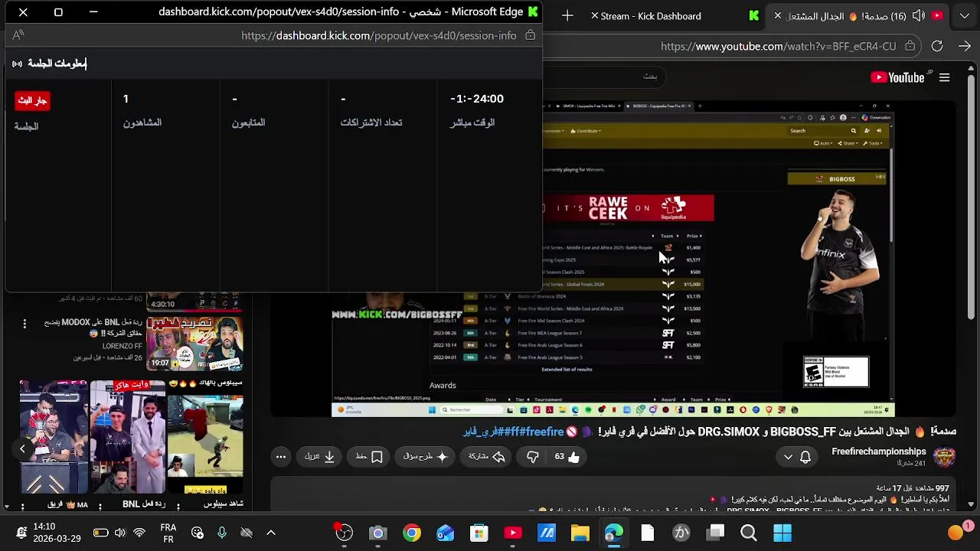
Task: Open the 4:30:10 recommended video thumbnail
Action: coord(194,301)
